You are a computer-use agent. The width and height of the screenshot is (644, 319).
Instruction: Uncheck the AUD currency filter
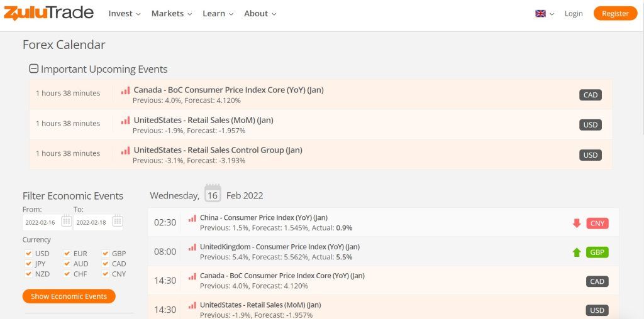(67, 264)
